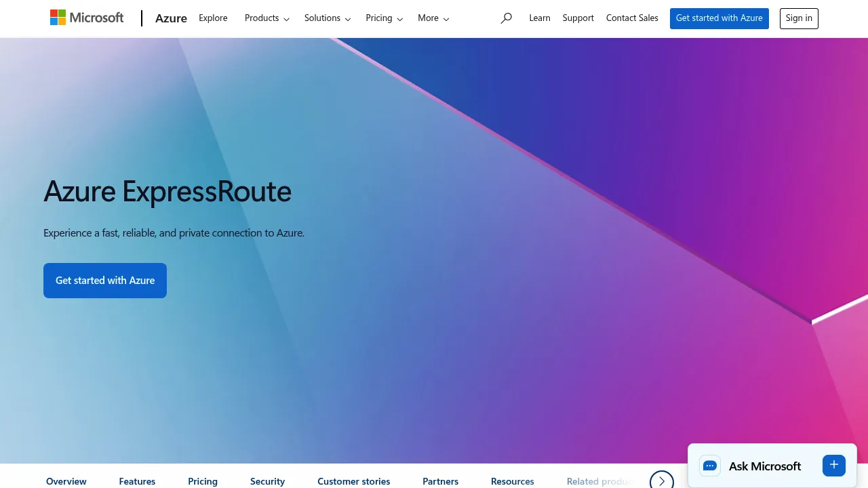Jump to the Pricing section tab
The height and width of the screenshot is (488, 868).
(x=203, y=481)
